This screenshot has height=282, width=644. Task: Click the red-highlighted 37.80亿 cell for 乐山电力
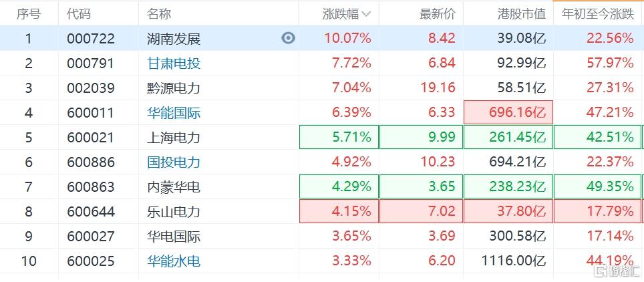click(508, 211)
